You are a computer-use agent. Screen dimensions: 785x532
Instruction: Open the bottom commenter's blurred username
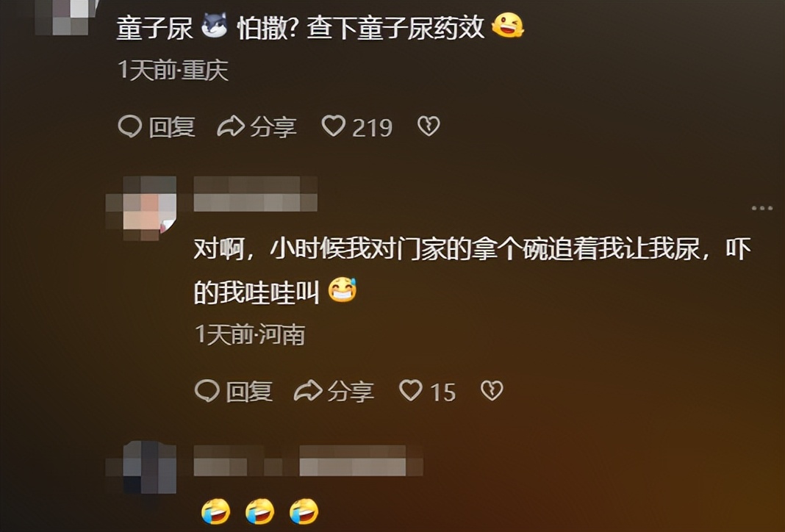(309, 460)
